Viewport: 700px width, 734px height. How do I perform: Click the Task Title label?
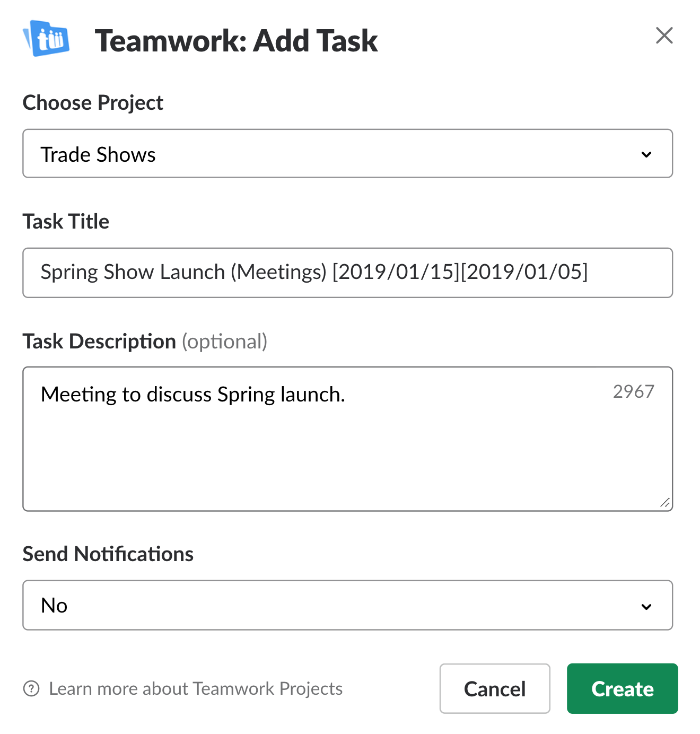tap(66, 221)
